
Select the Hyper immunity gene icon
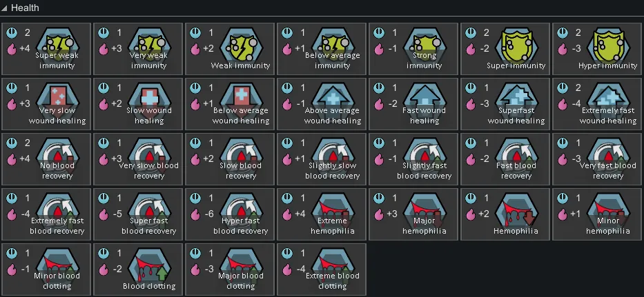pos(607,44)
